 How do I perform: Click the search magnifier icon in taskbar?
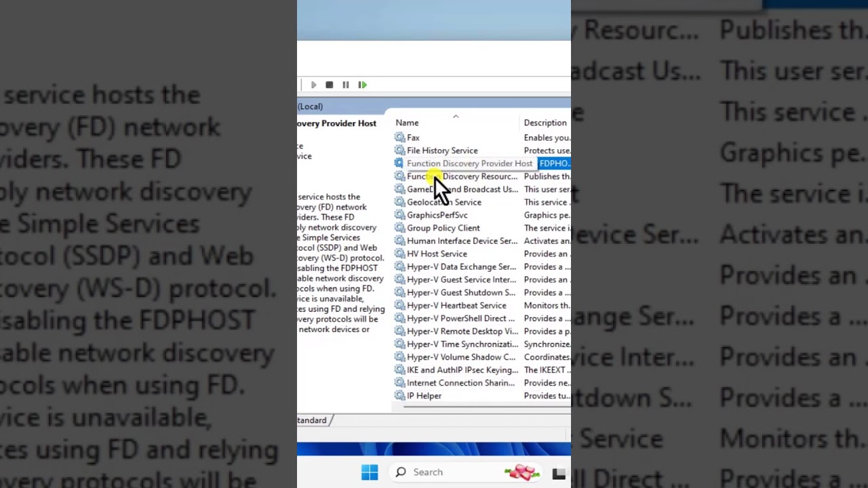click(401, 472)
